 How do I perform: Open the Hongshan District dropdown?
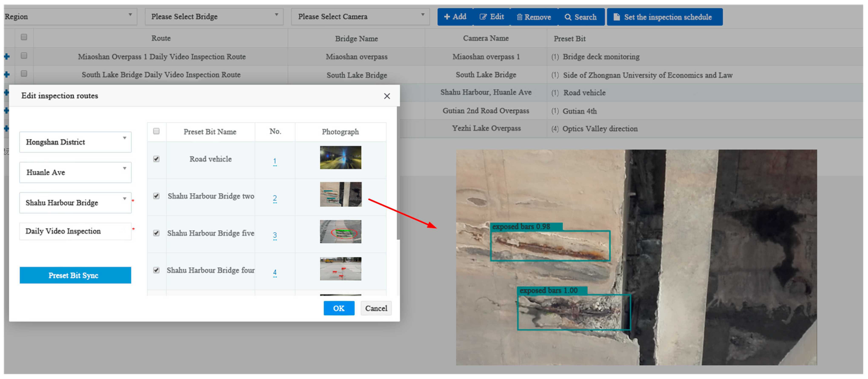coord(75,142)
